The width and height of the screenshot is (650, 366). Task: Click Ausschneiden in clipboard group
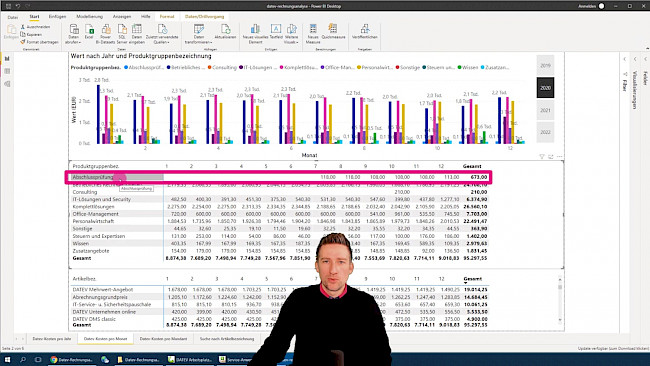(x=35, y=27)
